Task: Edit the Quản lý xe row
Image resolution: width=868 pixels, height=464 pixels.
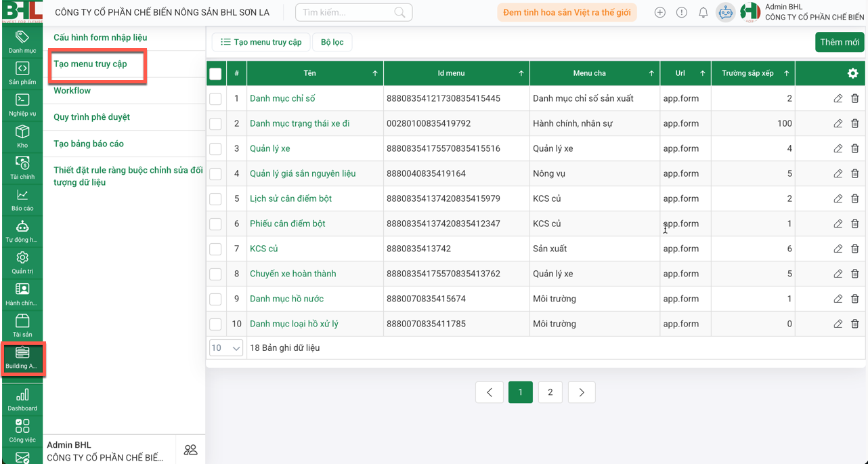Action: click(x=838, y=148)
